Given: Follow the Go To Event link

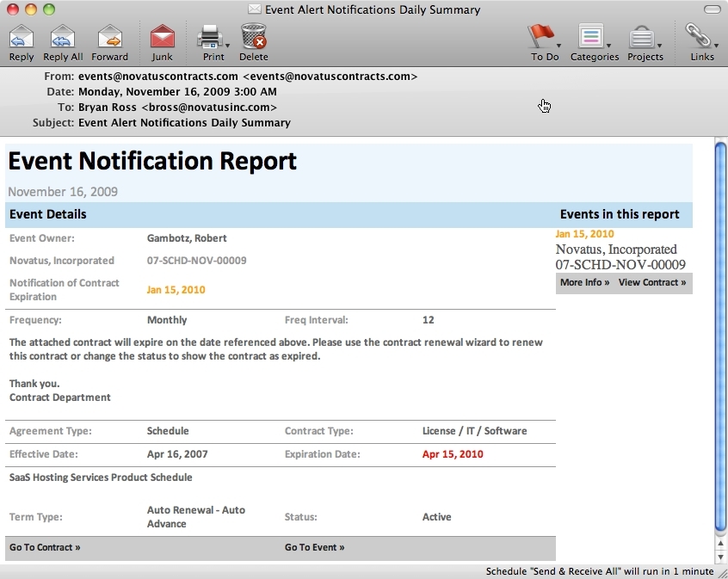Looking at the screenshot, I should [314, 547].
